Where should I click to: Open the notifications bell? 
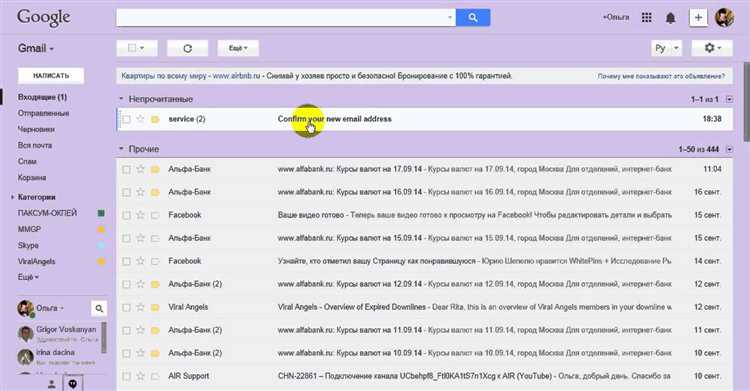click(x=671, y=18)
